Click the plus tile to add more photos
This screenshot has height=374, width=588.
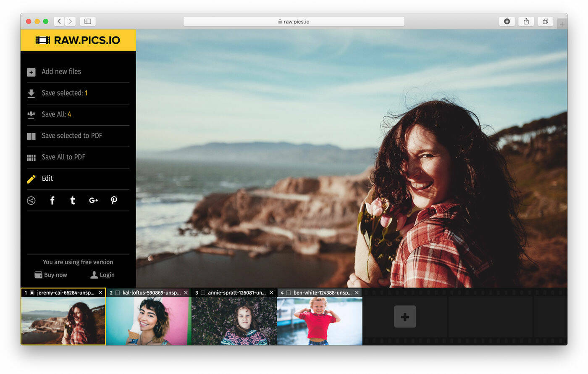click(404, 316)
